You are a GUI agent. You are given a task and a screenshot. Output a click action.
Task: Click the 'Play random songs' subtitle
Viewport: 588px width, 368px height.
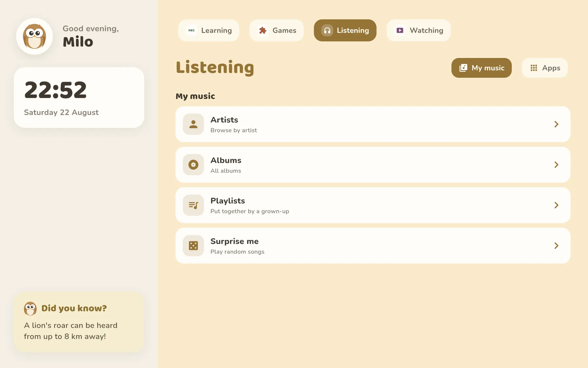coord(237,252)
